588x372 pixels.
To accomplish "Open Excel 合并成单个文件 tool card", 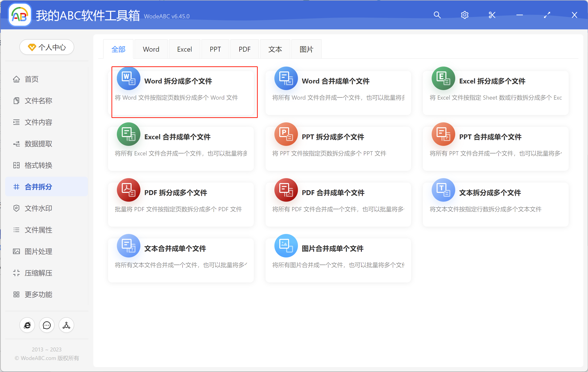I will pyautogui.click(x=181, y=148).
